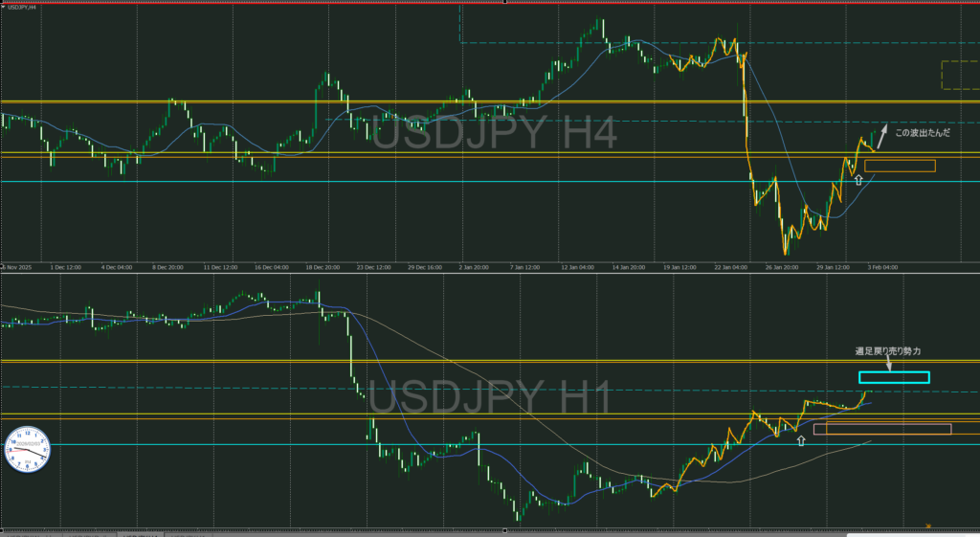
Task: Click the small orange marker at bottom-right corner
Action: (x=928, y=525)
